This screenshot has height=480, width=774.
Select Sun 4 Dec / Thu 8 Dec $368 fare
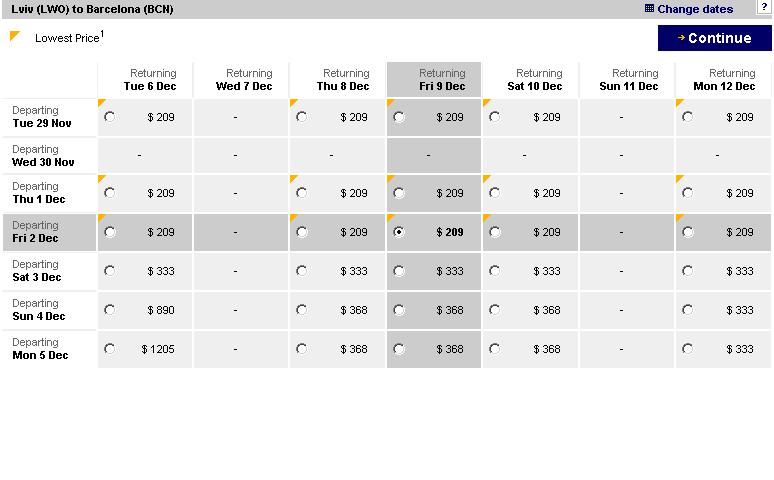click(302, 310)
